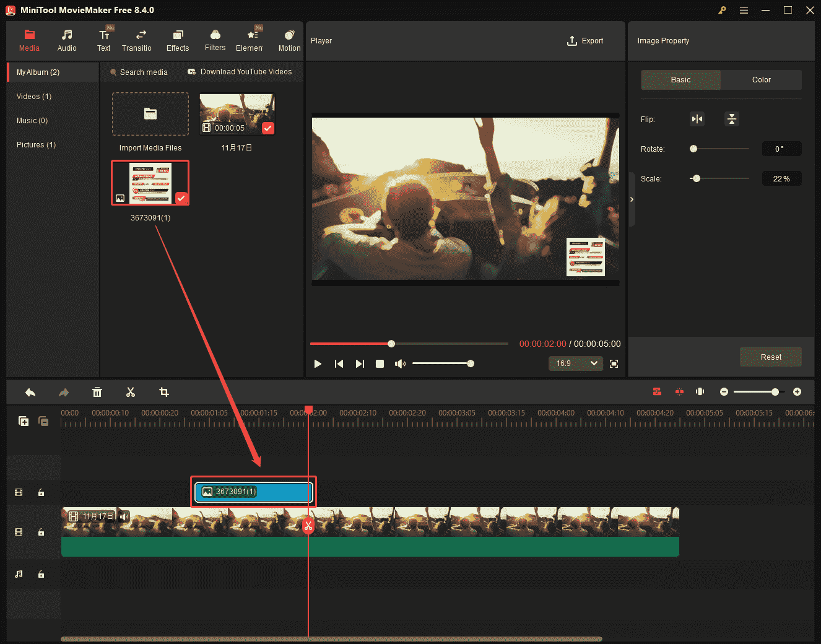Switch to the Color tab in Image Property
Viewport: 821px width, 644px height.
(761, 79)
